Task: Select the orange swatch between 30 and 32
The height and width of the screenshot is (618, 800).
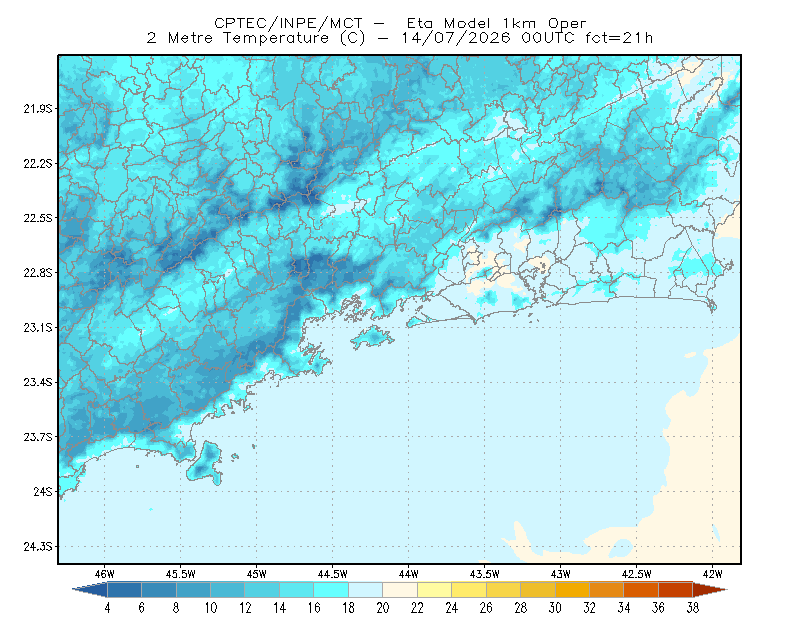Action: pyautogui.click(x=572, y=590)
